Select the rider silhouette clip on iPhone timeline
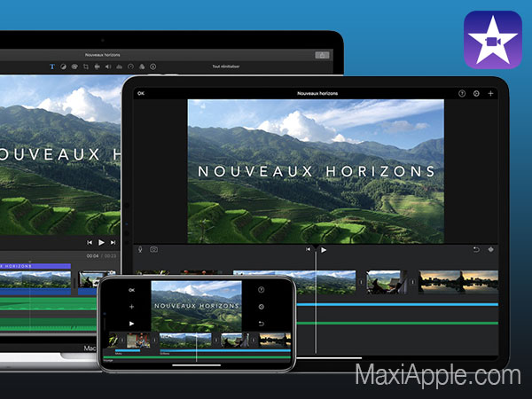Image resolution: width=532 pixels, height=399 pixels. point(234,340)
